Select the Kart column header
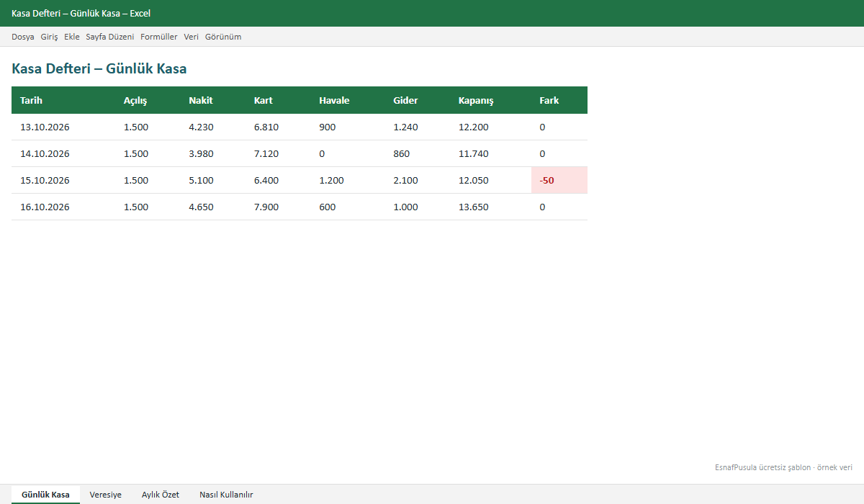Viewport: 864px width, 504px height. [x=278, y=100]
